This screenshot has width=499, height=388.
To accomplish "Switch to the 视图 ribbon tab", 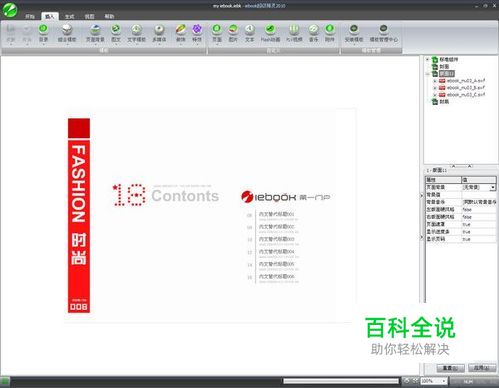I will point(89,16).
